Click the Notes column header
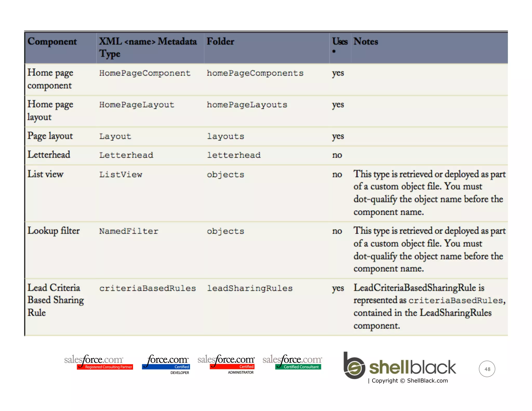532x411 pixels. pos(366,42)
